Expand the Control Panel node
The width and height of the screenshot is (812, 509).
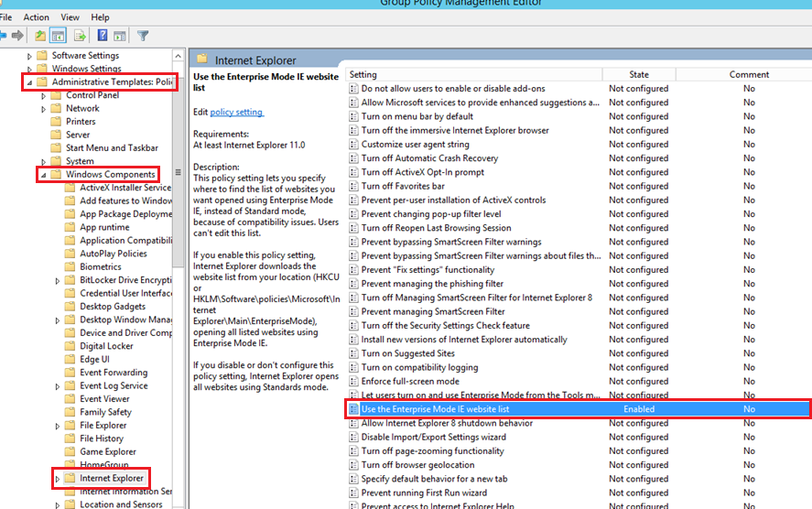point(44,96)
